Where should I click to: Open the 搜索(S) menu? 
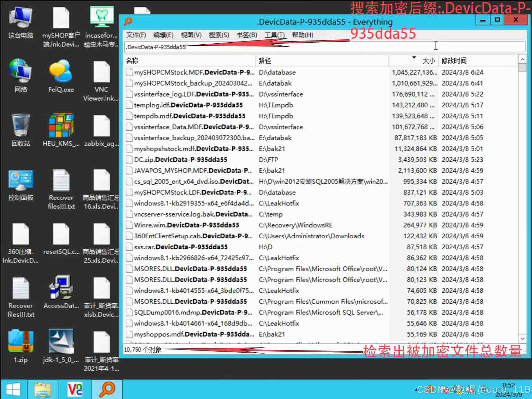point(219,35)
